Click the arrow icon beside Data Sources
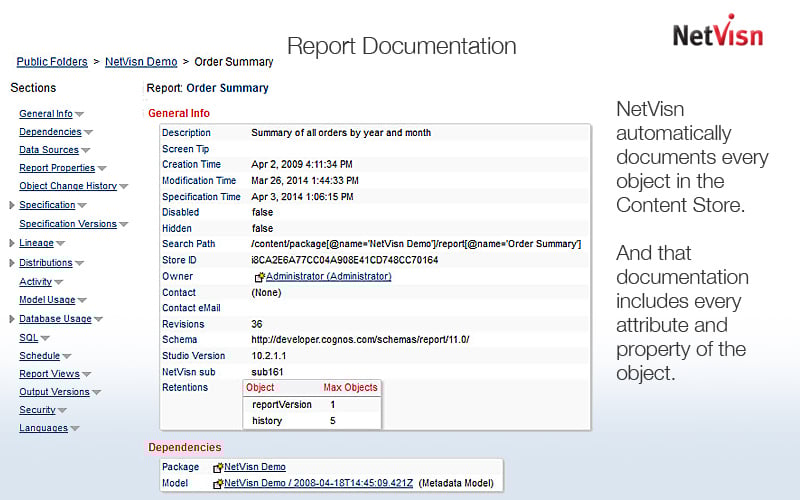The image size is (800, 500). point(86,151)
